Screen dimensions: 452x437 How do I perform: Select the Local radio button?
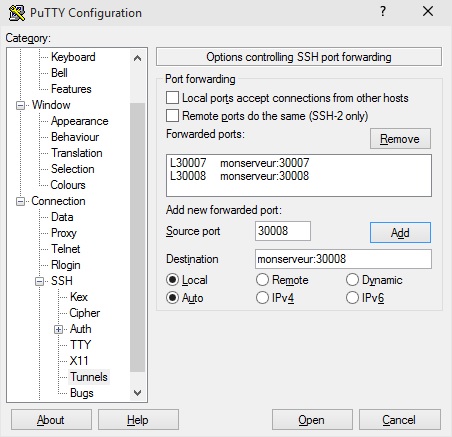172,280
